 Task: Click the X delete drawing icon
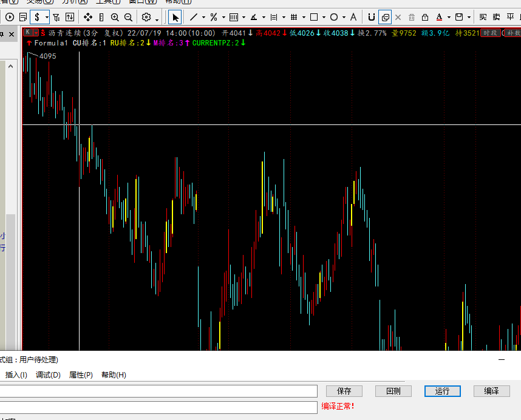[x=398, y=17]
